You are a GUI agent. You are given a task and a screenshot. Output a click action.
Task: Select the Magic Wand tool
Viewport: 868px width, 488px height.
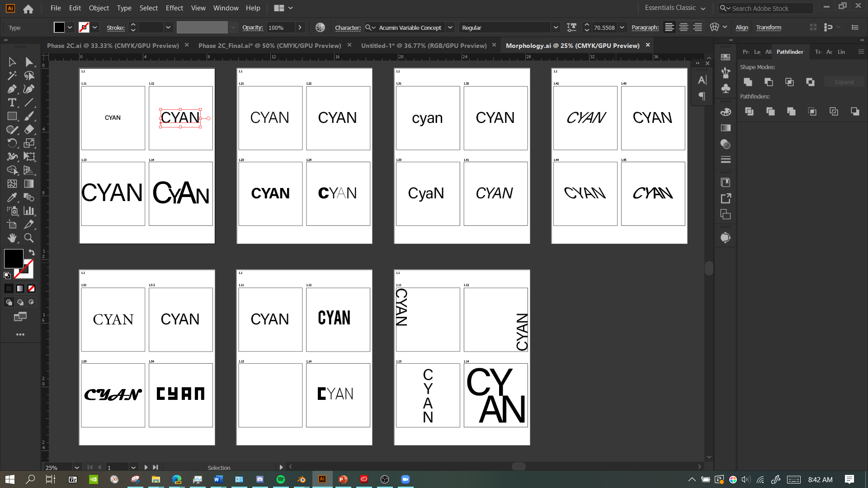click(x=12, y=75)
